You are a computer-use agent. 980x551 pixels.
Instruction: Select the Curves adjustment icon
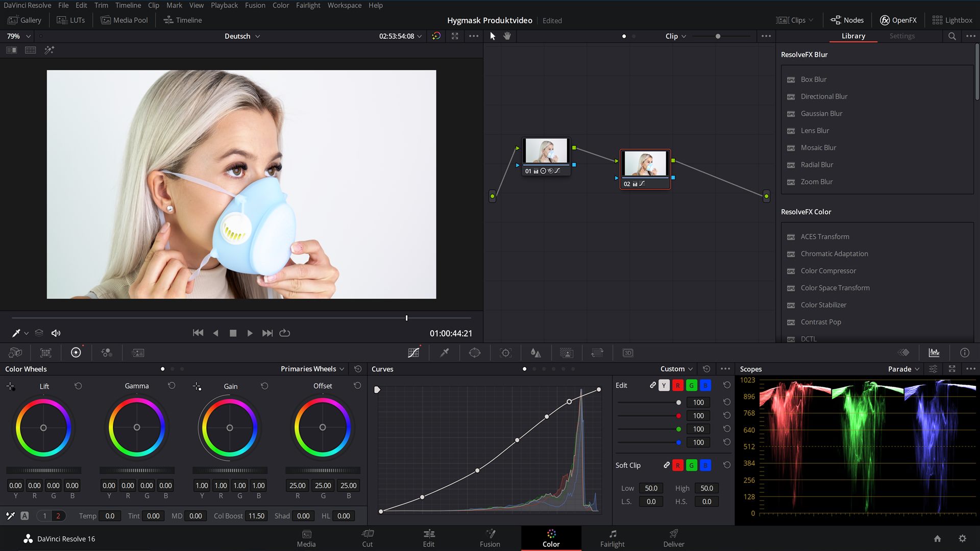[413, 353]
